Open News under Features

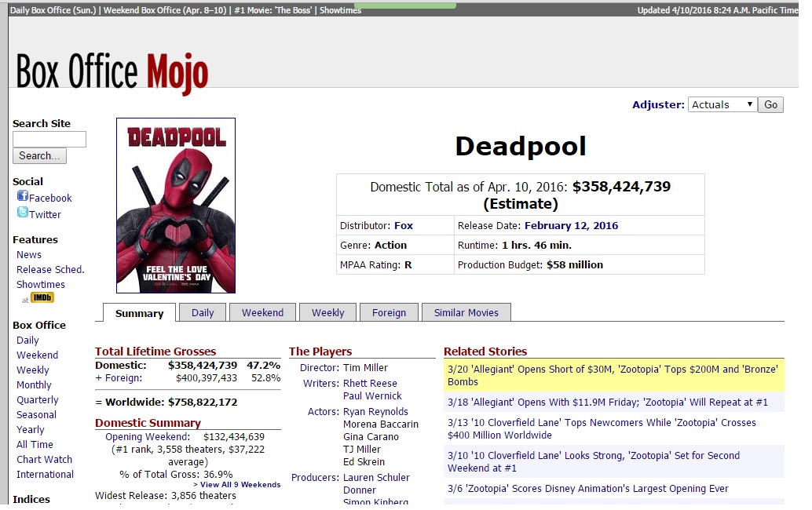(29, 254)
